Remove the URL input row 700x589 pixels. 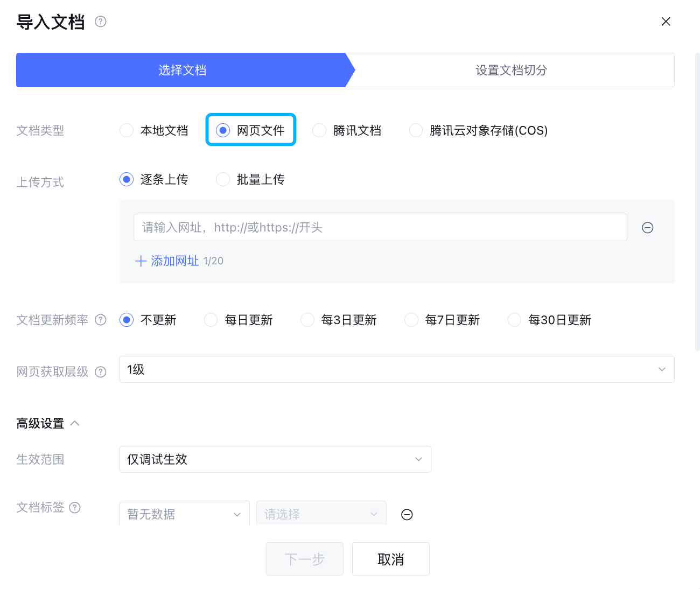coord(648,228)
